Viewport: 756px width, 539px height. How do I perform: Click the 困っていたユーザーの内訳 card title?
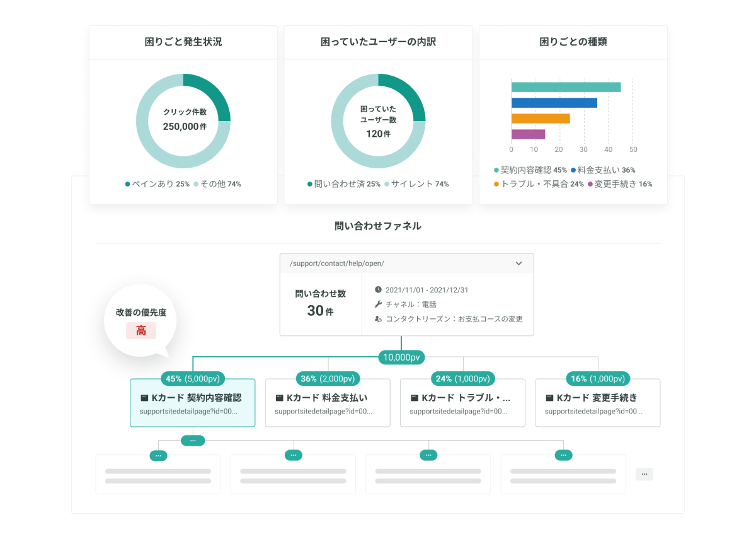pos(378,42)
